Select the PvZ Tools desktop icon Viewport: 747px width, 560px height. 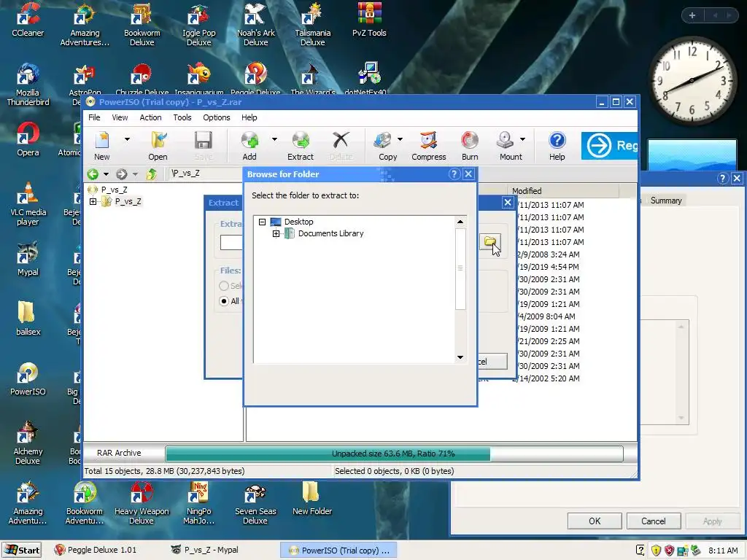369,20
